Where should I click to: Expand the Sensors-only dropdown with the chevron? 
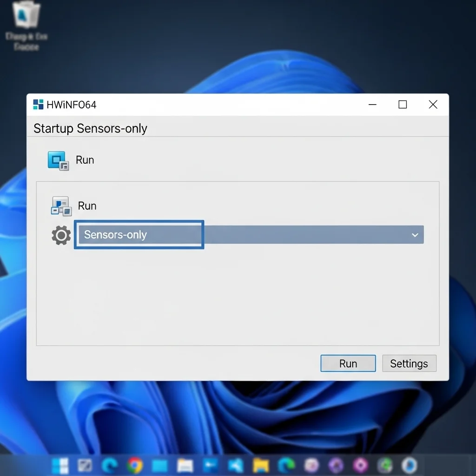[x=415, y=235]
